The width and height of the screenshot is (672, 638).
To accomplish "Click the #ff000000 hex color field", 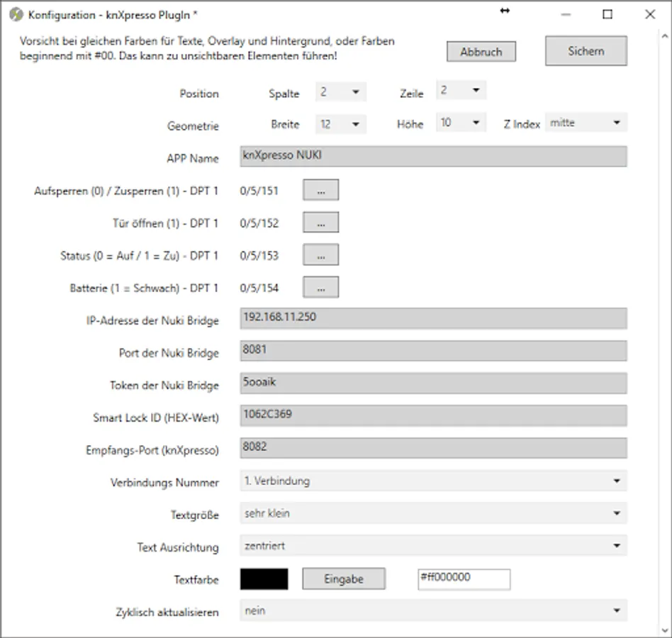I will [x=464, y=579].
